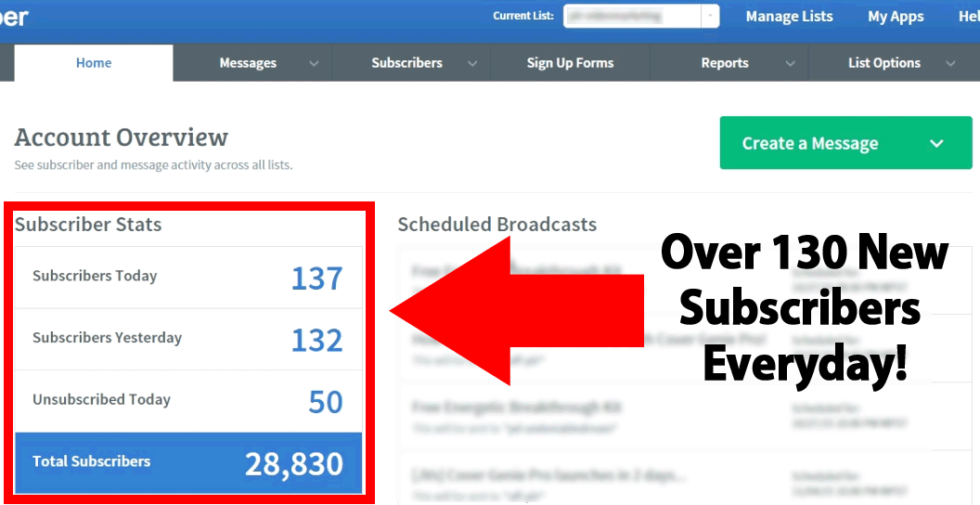Click the AWeber logo in the header
980x505 pixels.
click(x=14, y=17)
